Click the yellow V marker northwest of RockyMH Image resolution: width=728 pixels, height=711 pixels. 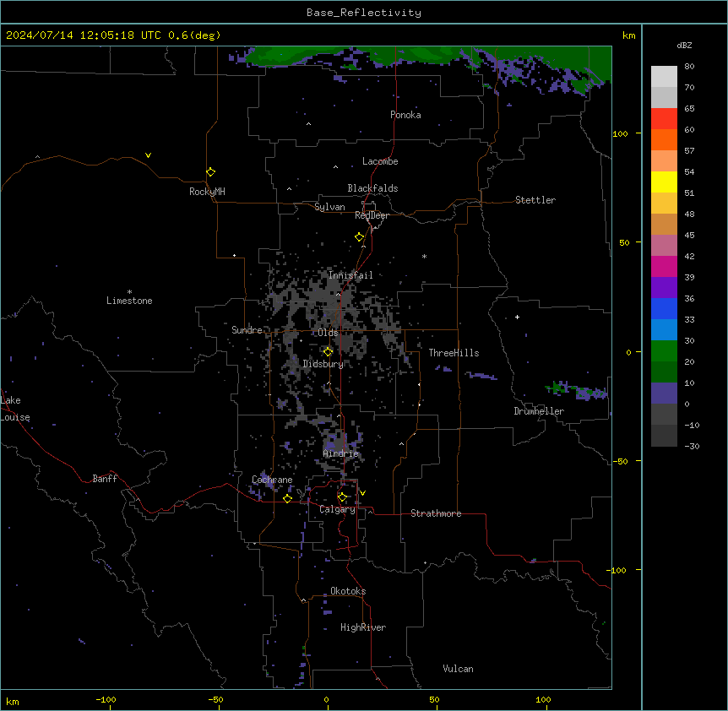tap(148, 155)
